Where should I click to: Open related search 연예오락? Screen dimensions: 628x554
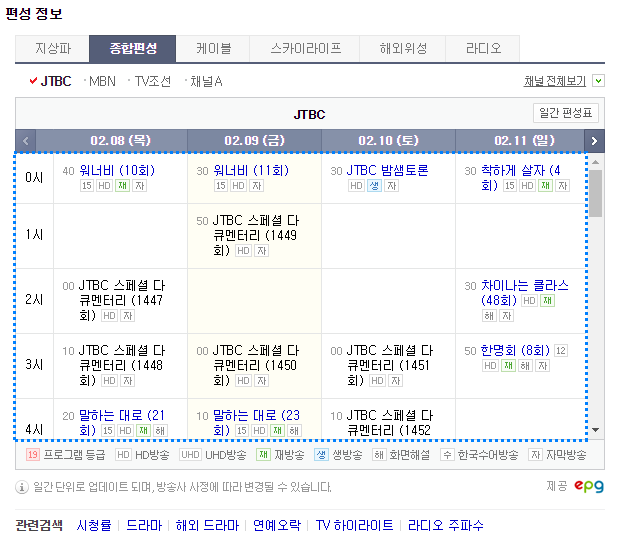277,525
